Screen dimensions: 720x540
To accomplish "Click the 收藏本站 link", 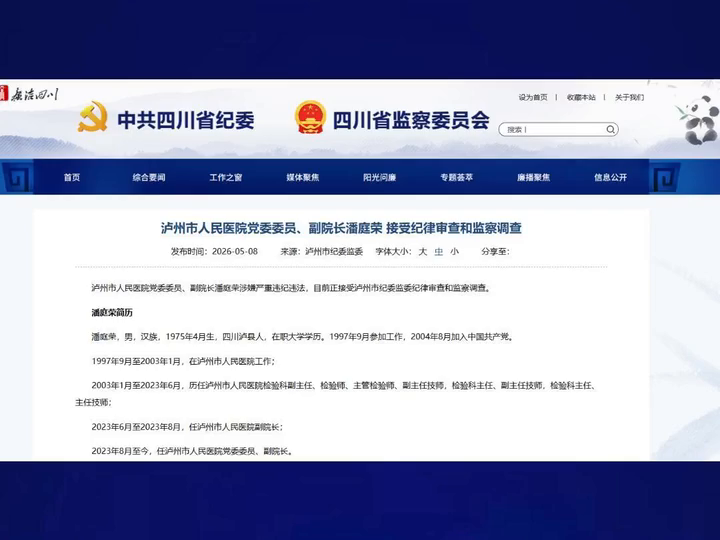I will coord(581,97).
